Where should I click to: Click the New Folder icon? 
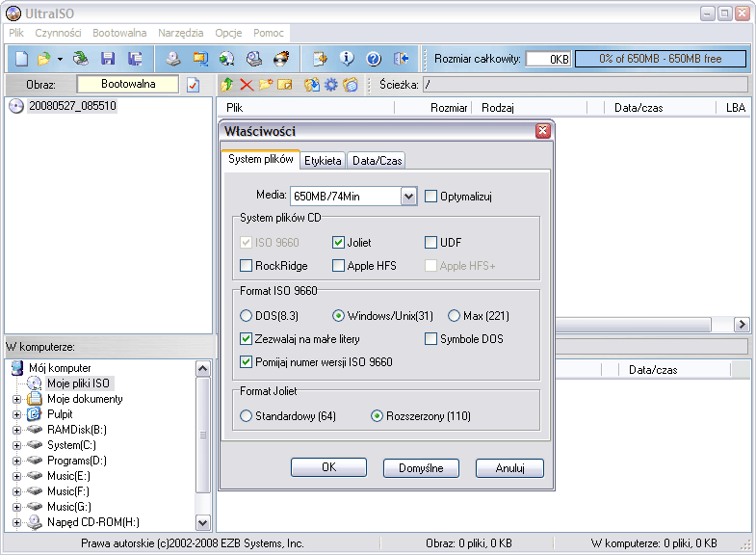tap(266, 85)
